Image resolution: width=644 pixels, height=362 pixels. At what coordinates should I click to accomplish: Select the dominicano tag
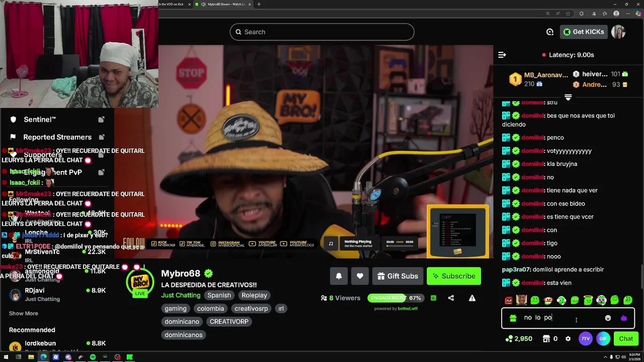click(182, 321)
